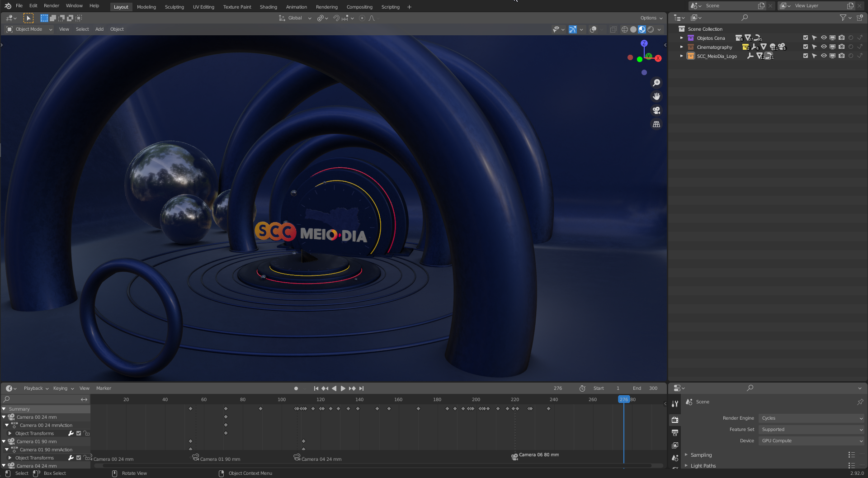Screen dimensions: 868x478
Task: Select the pan view hand icon
Action: pos(656,96)
